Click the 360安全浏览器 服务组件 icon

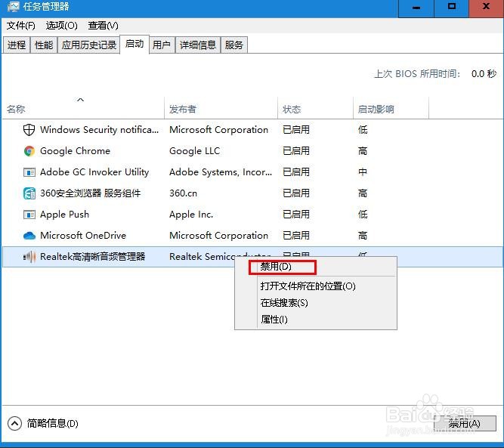point(29,193)
